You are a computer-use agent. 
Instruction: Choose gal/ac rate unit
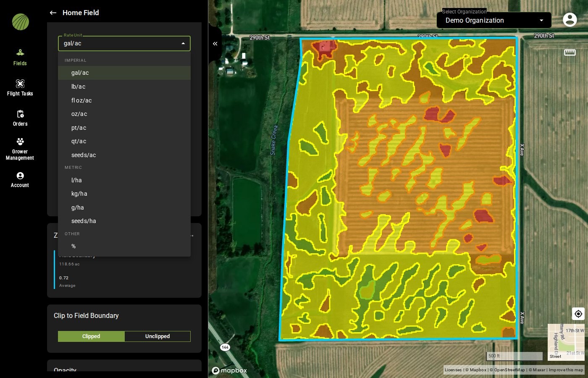coord(124,73)
